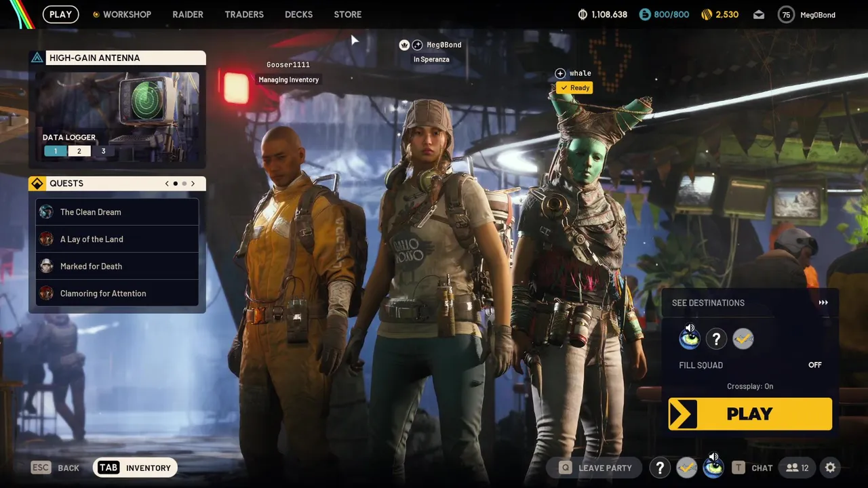This screenshot has height=488, width=868.
Task: Select the Gooser1111 player name
Action: [x=288, y=64]
